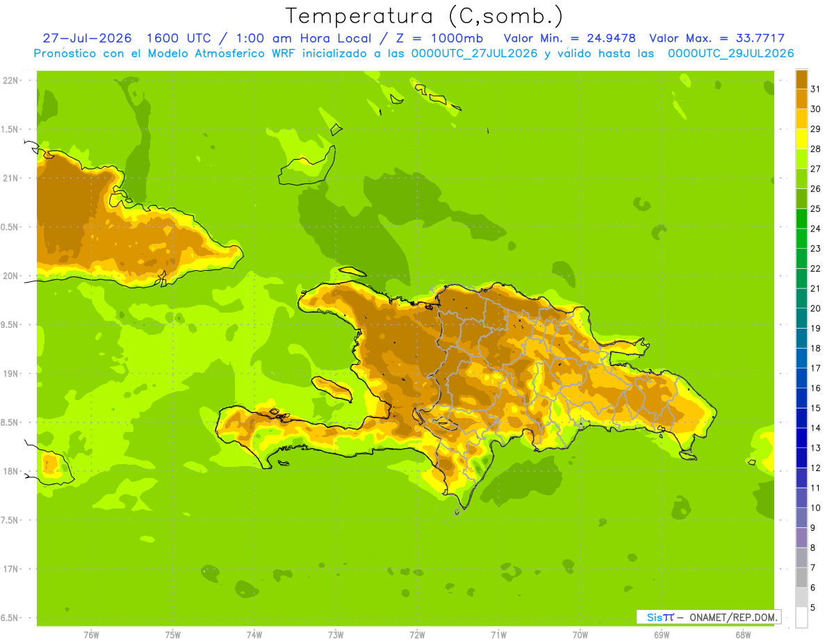Screen dimensions: 834x644
Task: Click the 22N latitude label
Action: click(x=9, y=81)
